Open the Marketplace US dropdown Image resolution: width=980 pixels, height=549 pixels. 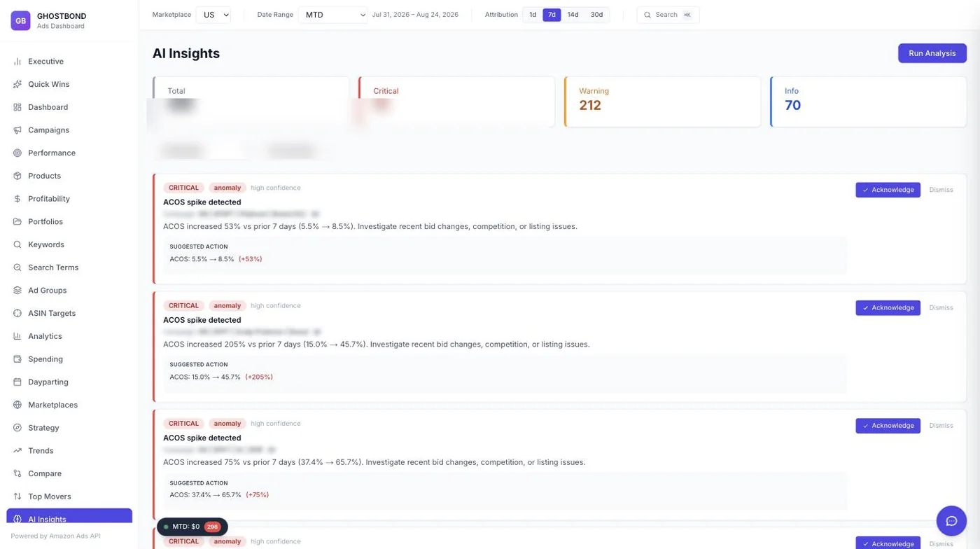pyautogui.click(x=213, y=15)
